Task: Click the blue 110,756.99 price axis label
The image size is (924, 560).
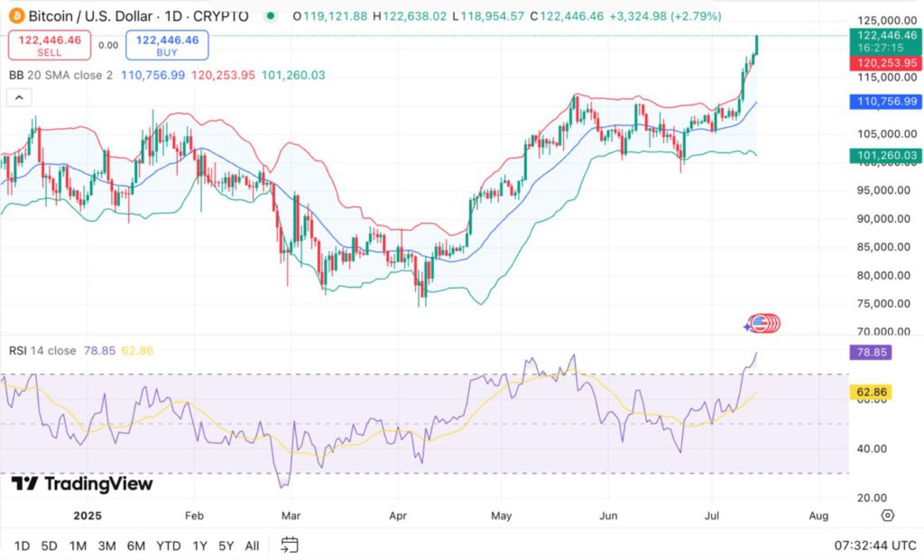Action: (883, 103)
